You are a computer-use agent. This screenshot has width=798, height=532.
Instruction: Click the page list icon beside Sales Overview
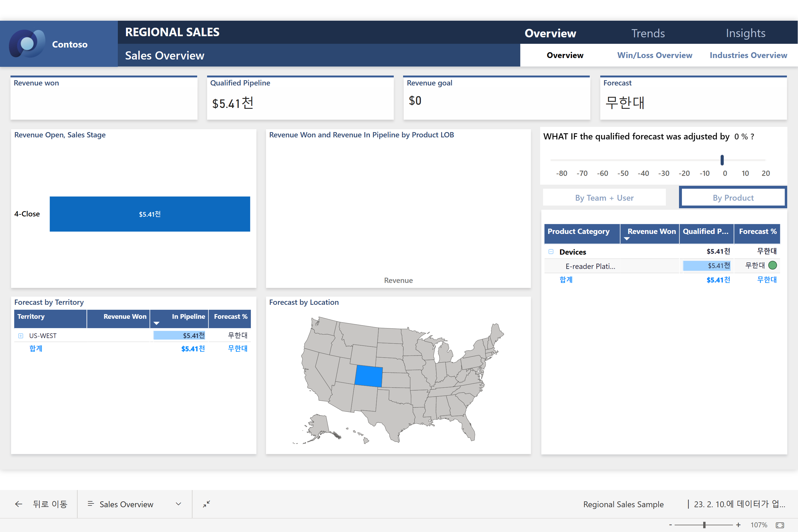click(91, 504)
